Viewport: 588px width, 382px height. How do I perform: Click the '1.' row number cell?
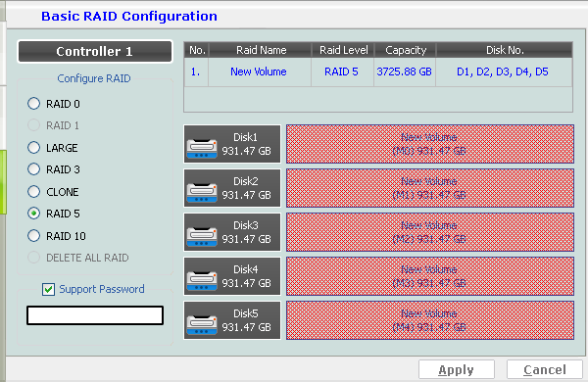pos(196,72)
